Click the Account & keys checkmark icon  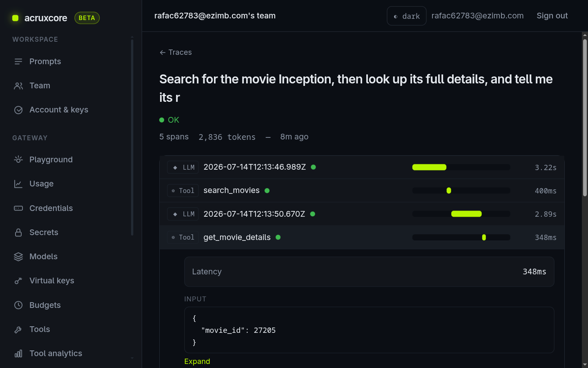[18, 110]
